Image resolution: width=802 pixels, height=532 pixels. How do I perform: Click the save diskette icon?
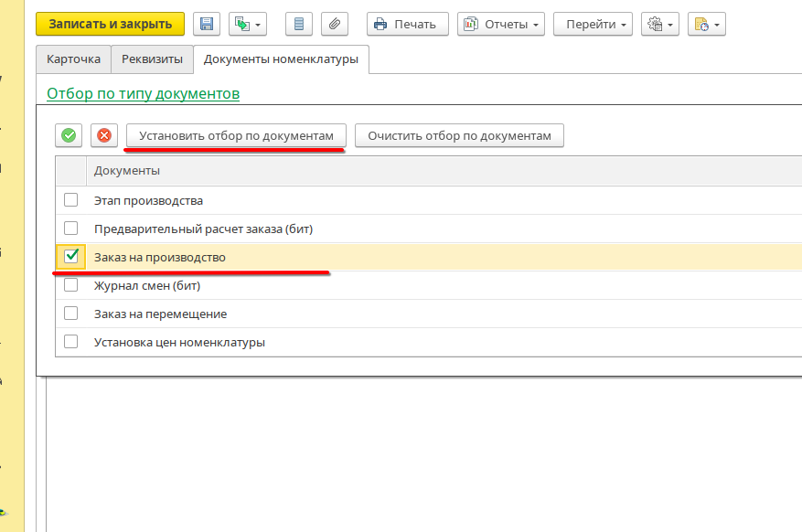point(207,25)
